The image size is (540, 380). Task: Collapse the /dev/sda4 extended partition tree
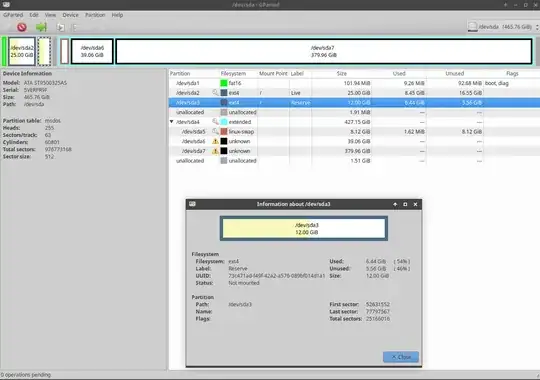[172, 122]
